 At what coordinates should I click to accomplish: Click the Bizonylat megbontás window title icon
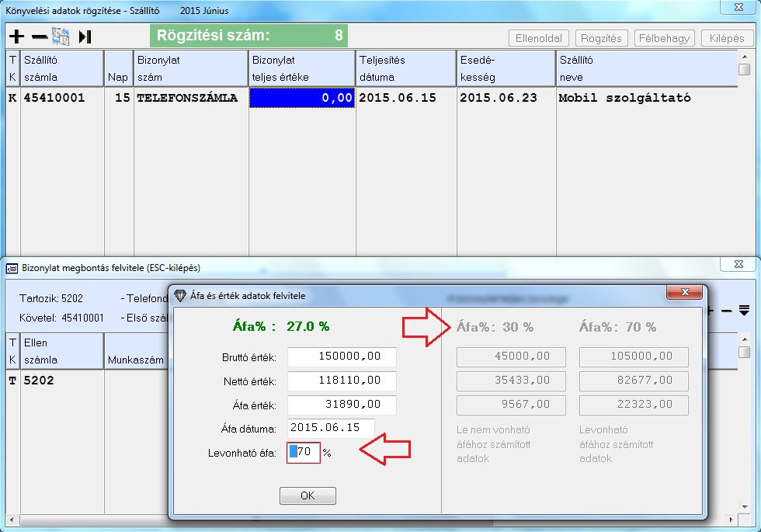[x=12, y=268]
